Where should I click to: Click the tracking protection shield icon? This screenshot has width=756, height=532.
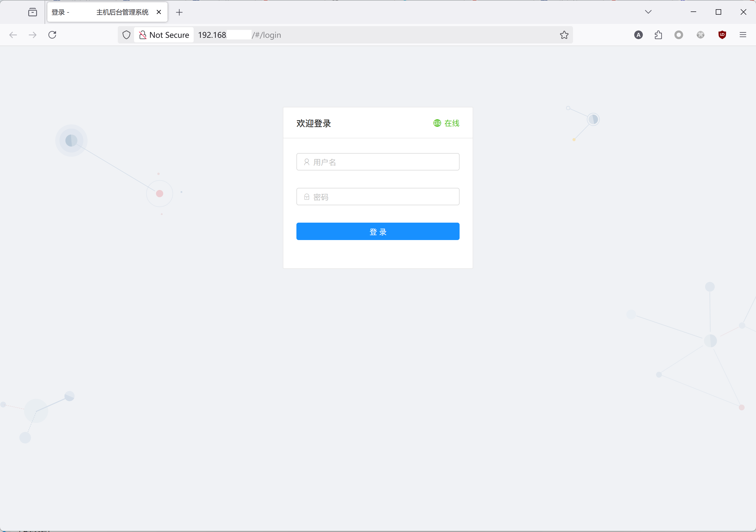tap(126, 35)
